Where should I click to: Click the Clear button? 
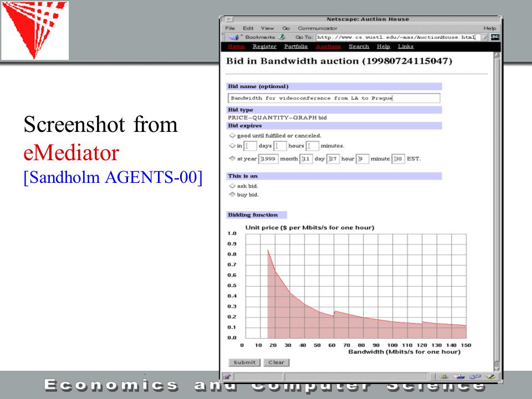(276, 362)
